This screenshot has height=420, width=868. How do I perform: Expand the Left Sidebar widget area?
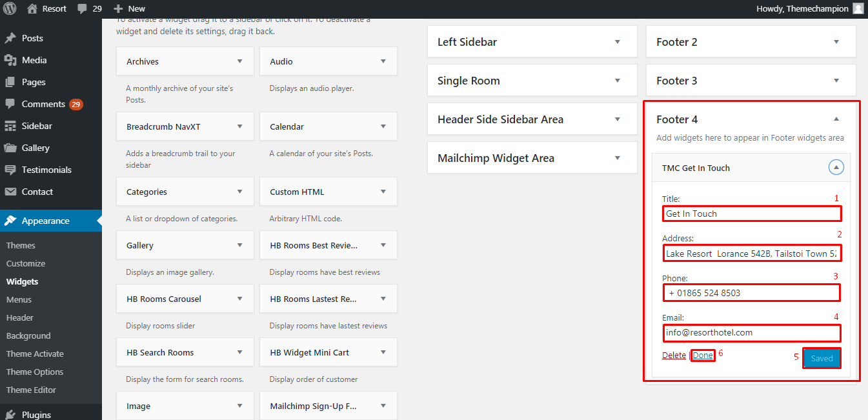(617, 42)
